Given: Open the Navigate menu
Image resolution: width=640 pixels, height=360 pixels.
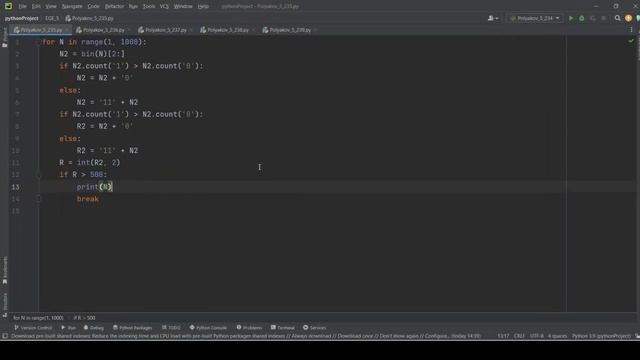Looking at the screenshot, I should 72,6.
